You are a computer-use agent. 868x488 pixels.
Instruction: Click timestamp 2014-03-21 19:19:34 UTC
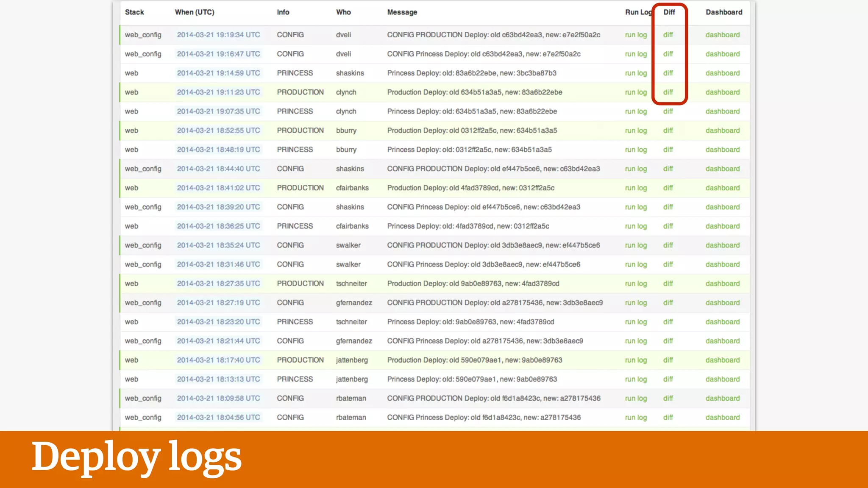click(x=218, y=35)
